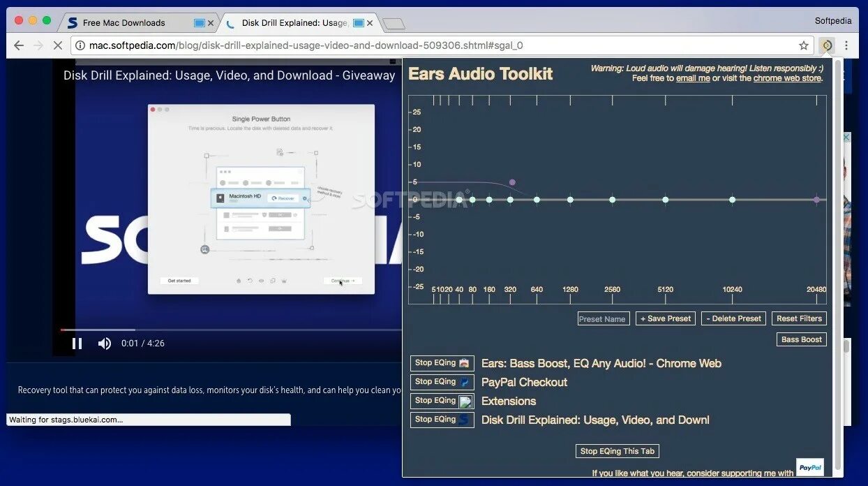Select the purple low-shelf filter dot
This screenshot has width=868, height=486.
point(512,182)
